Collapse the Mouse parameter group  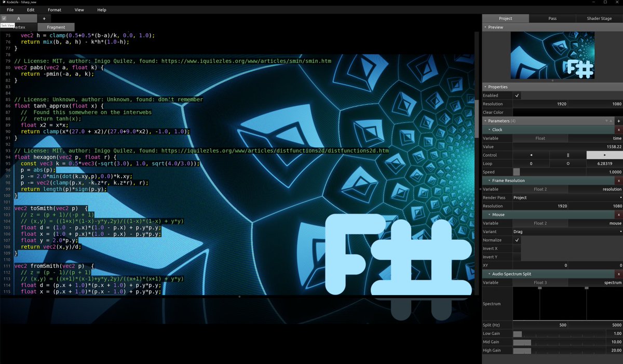pyautogui.click(x=488, y=214)
